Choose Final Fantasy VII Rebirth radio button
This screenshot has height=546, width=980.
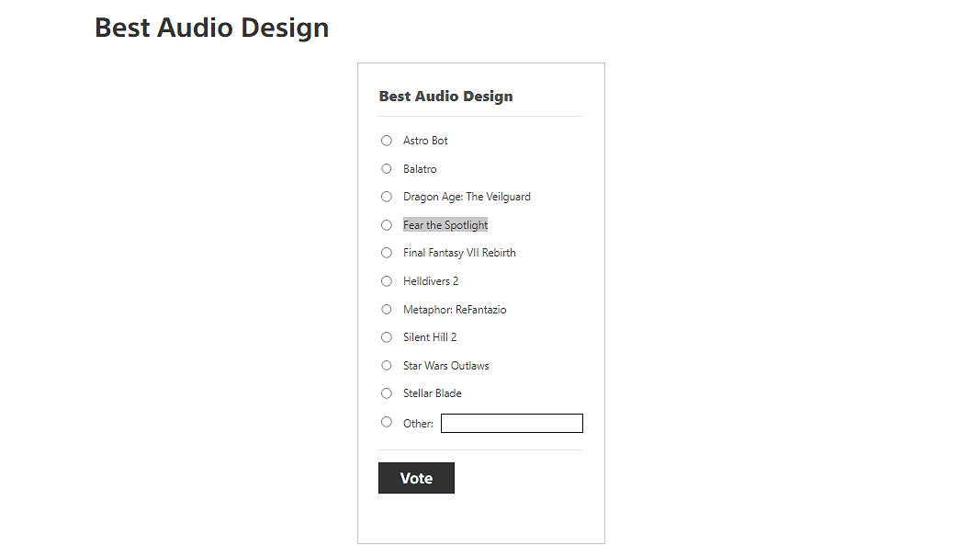pos(387,253)
